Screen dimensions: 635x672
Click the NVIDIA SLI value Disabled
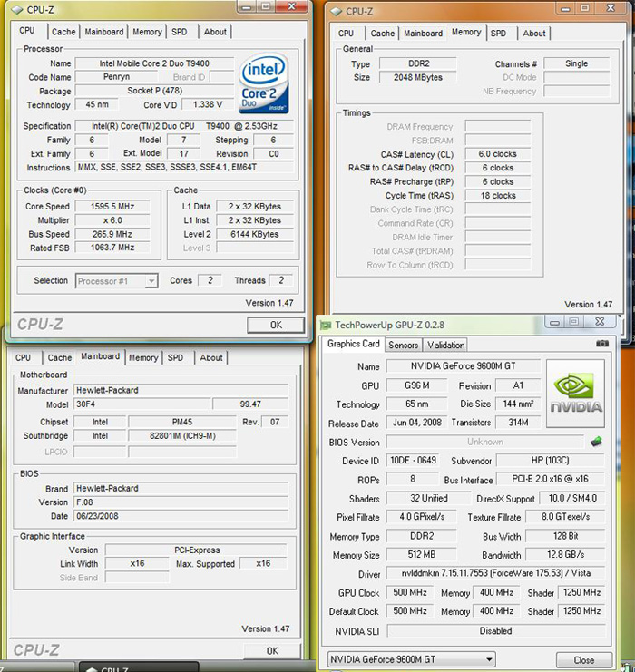tap(495, 631)
